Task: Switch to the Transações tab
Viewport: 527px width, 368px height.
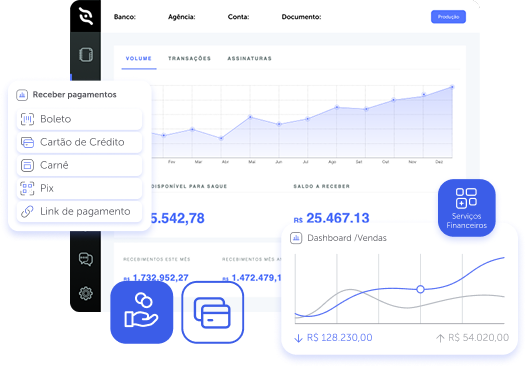Action: 190,58
